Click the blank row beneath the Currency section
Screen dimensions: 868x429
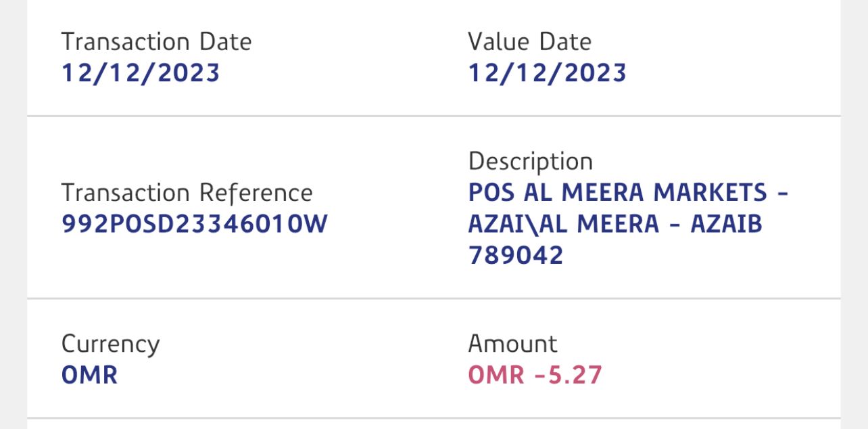[433, 424]
